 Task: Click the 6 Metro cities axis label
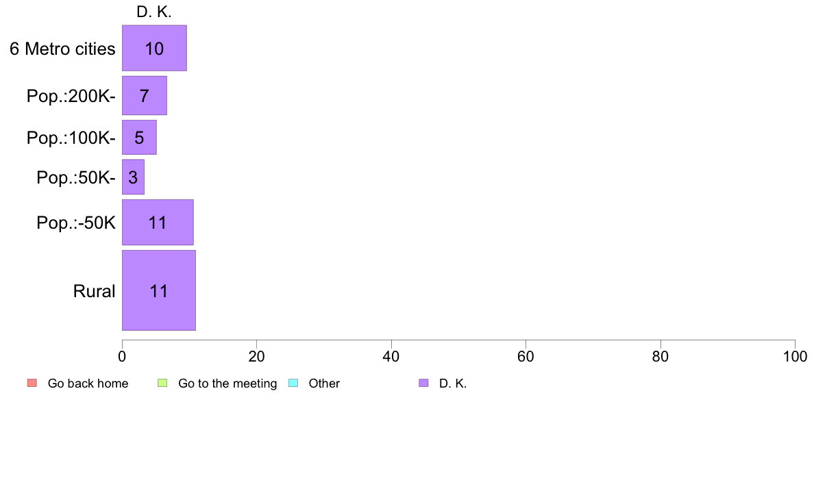tap(62, 49)
